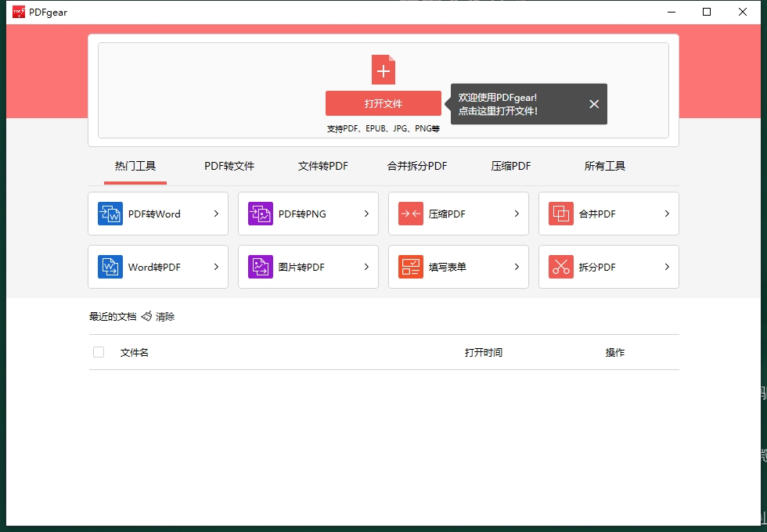Click the 文件名 column header

click(x=134, y=353)
